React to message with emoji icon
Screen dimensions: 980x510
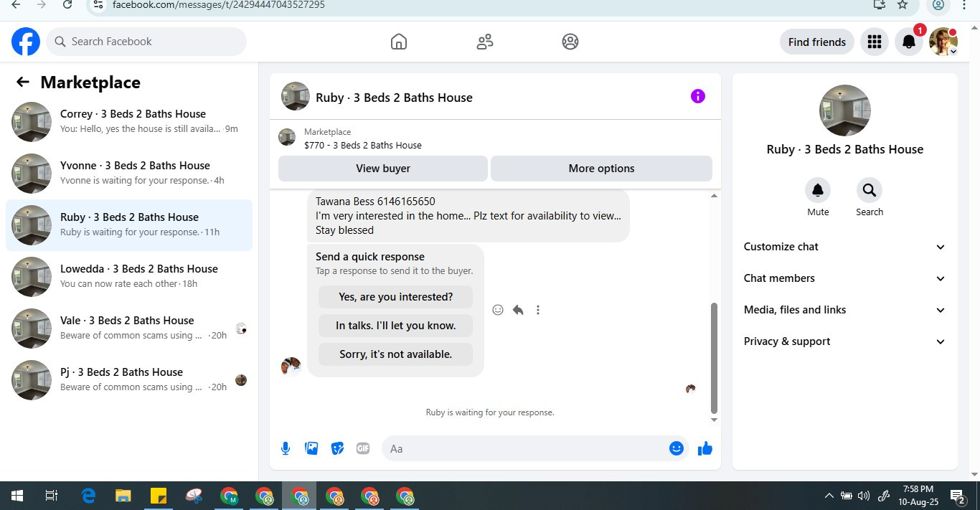(x=498, y=310)
